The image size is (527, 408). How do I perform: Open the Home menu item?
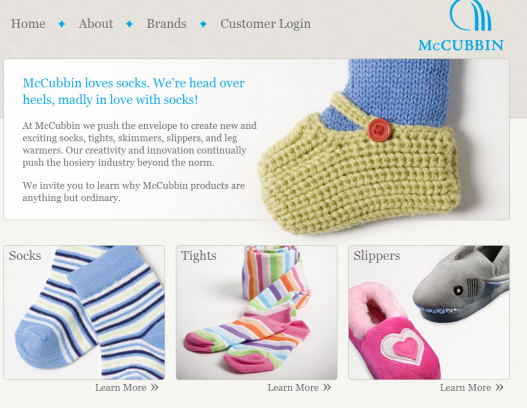(28, 24)
